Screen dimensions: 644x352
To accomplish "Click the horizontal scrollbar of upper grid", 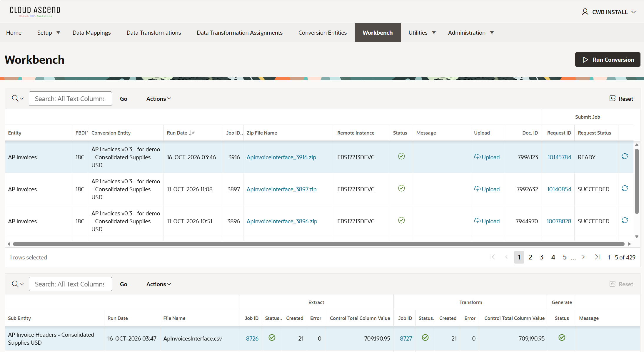I will click(318, 244).
